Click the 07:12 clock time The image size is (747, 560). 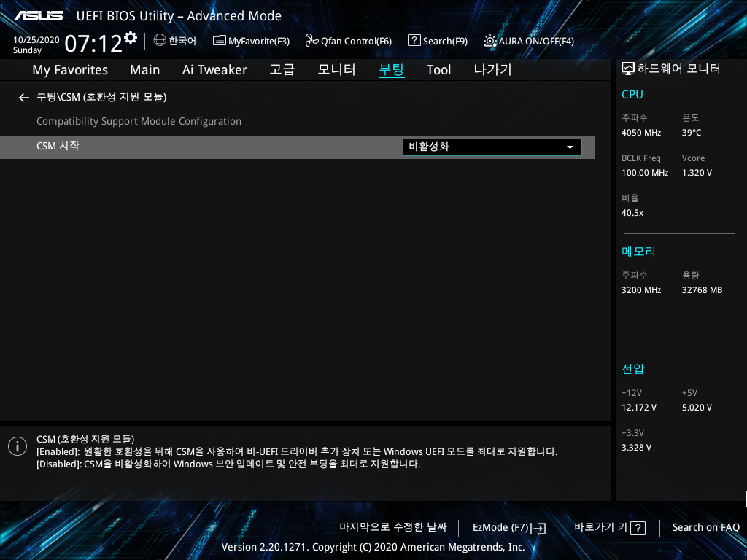pos(93,44)
